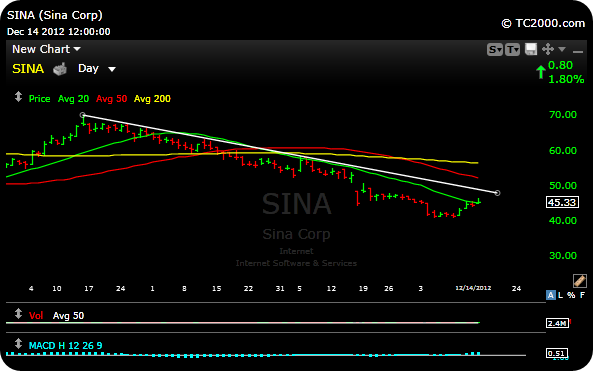The image size is (593, 371).
Task: Click the "Day" timeframe text
Action: click(88, 68)
